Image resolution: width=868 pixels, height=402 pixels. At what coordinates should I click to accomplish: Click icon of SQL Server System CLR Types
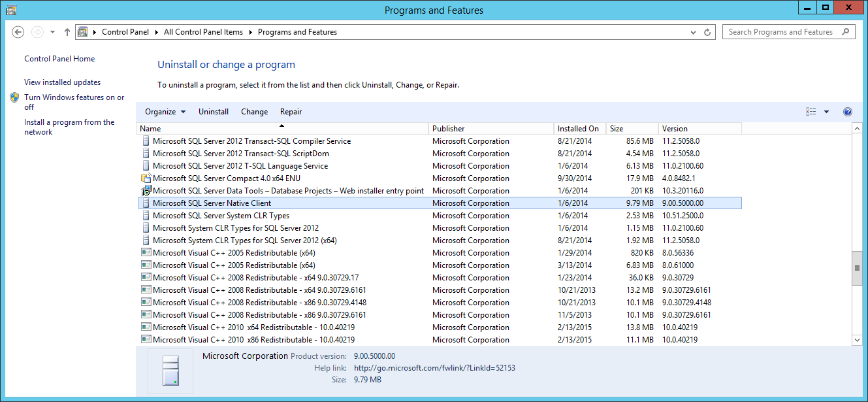coord(146,216)
